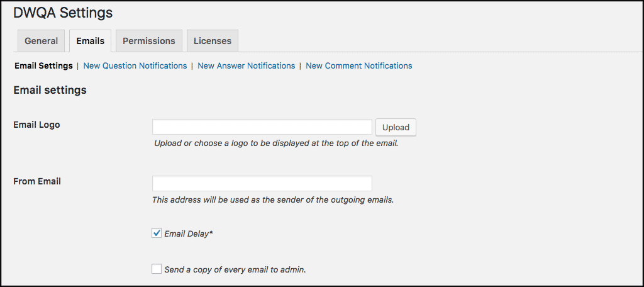Click the sender address description text

[x=273, y=200]
